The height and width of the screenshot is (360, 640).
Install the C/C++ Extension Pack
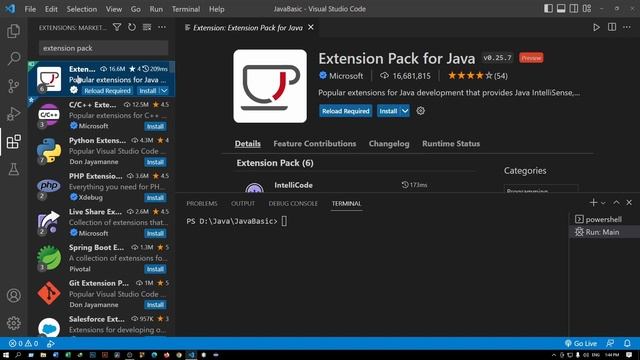(x=155, y=126)
